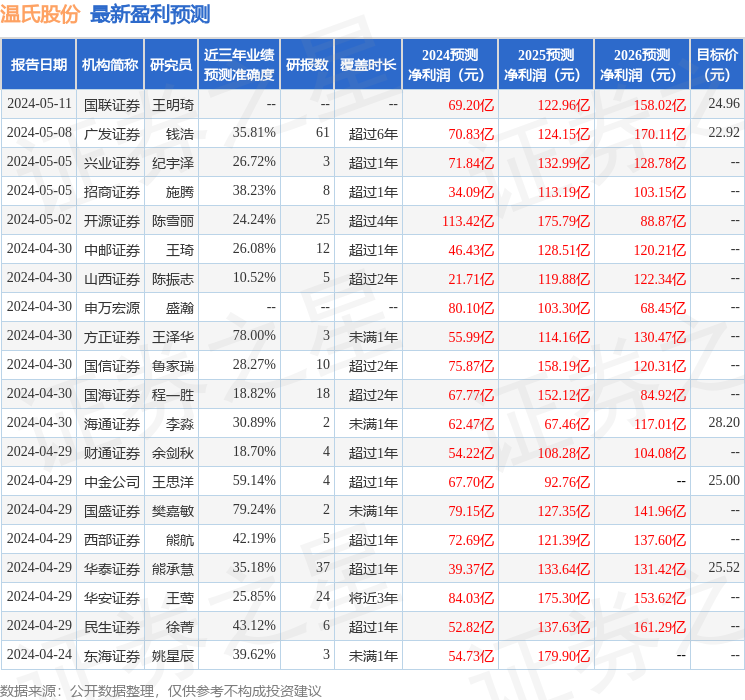Click the date 2024-05-02
The height and width of the screenshot is (700, 745).
tap(39, 220)
